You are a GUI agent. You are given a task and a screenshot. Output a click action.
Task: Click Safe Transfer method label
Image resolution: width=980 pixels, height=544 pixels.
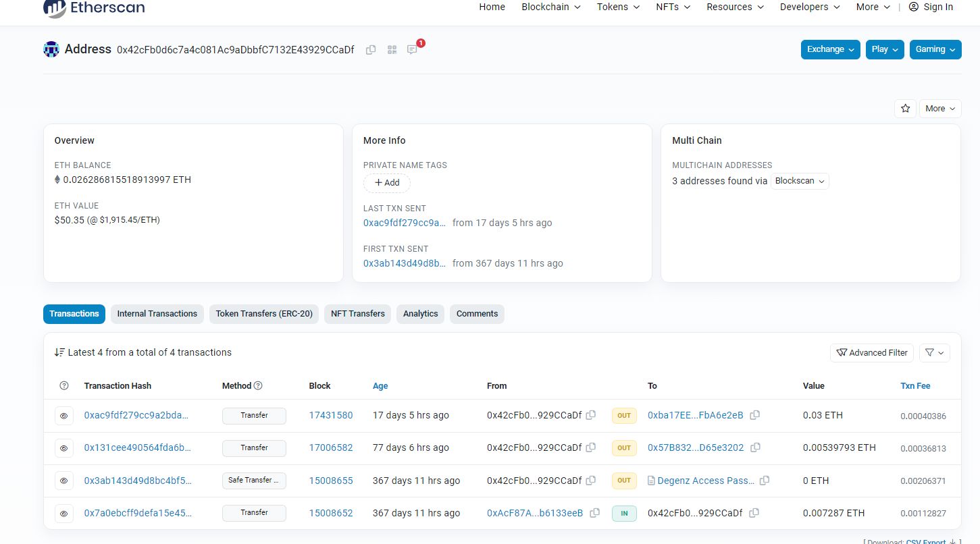[254, 481]
